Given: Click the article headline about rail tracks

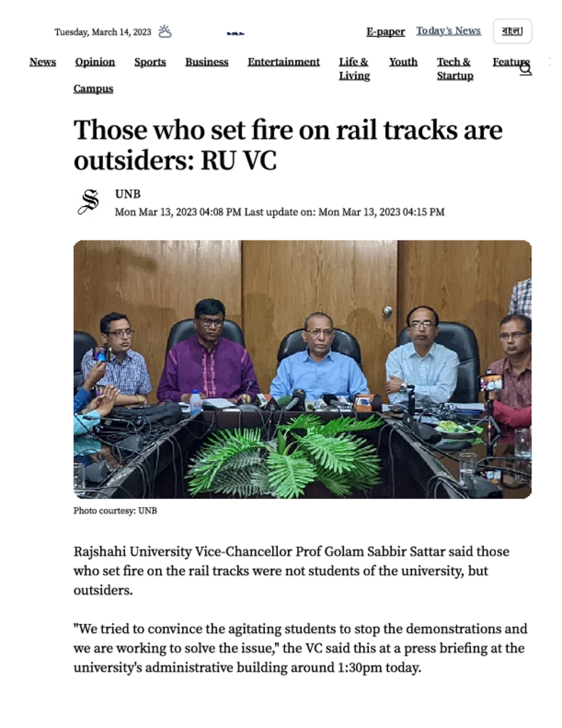Looking at the screenshot, I should [288, 145].
